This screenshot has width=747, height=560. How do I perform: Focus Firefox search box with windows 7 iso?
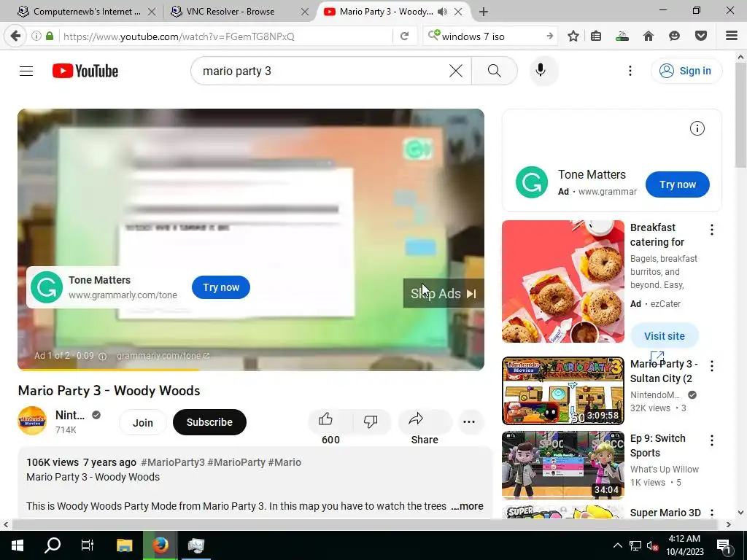coord(491,36)
